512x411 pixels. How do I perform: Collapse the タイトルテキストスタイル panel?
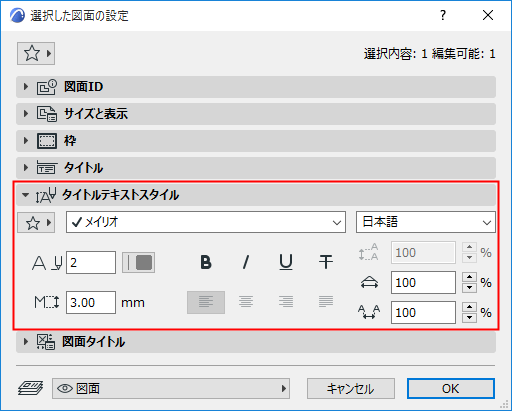(256, 195)
